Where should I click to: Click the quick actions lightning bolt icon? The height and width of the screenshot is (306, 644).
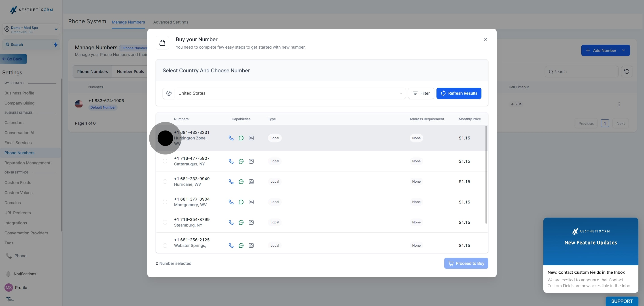[x=55, y=45]
